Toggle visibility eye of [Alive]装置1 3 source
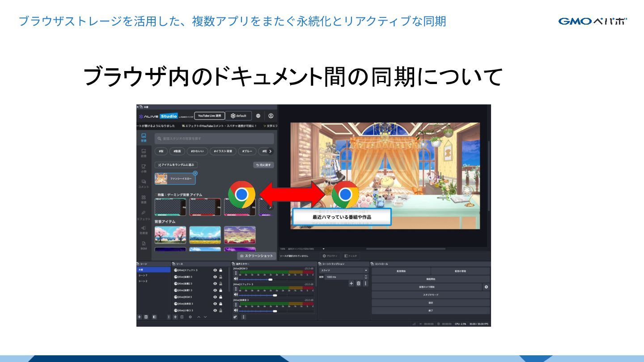Viewport: 644px width, 362px height. coord(215,290)
